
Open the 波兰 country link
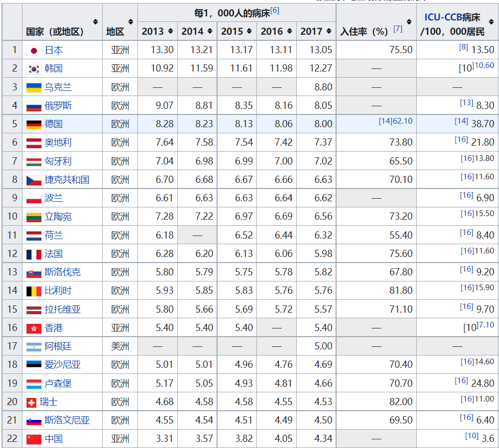54,198
